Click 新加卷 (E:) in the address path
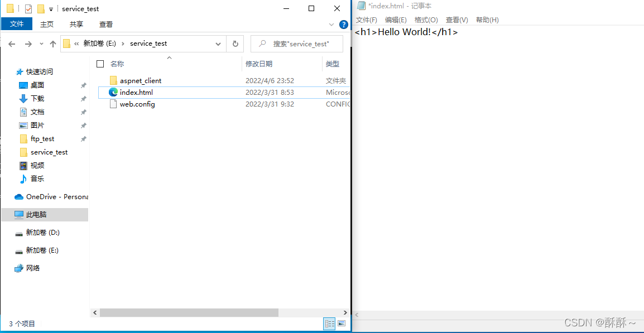 coord(100,44)
